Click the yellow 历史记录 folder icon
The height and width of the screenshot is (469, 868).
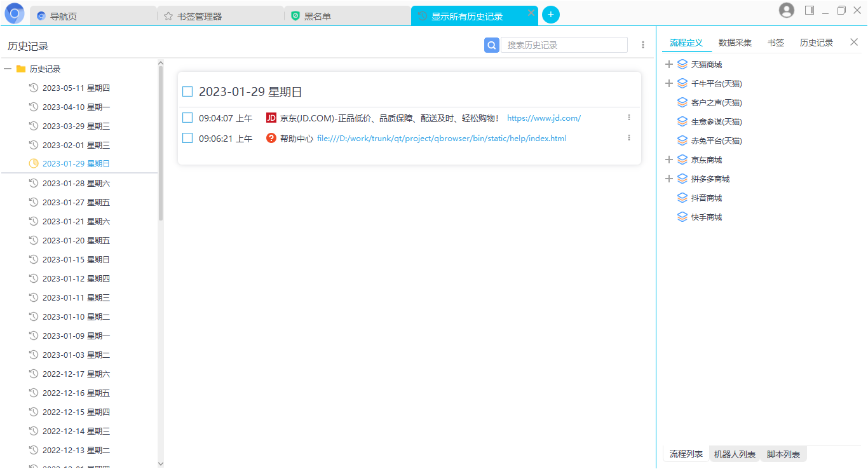pos(21,69)
